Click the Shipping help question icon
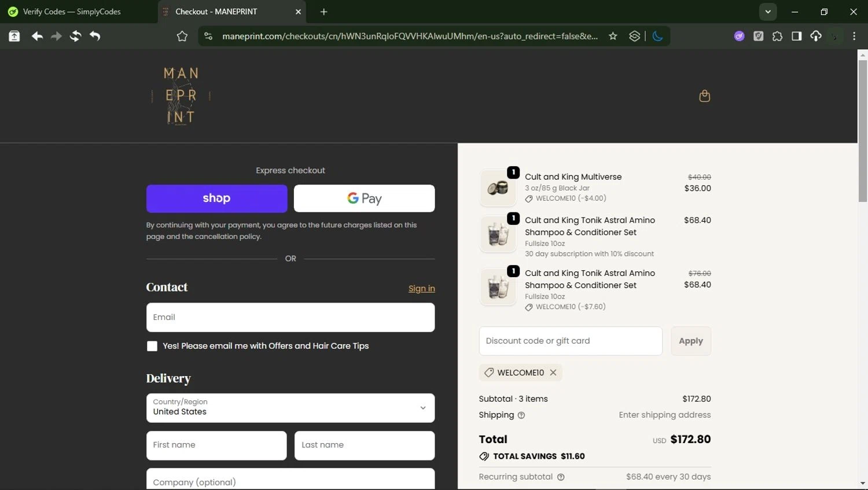868x490 pixels. [x=521, y=415]
